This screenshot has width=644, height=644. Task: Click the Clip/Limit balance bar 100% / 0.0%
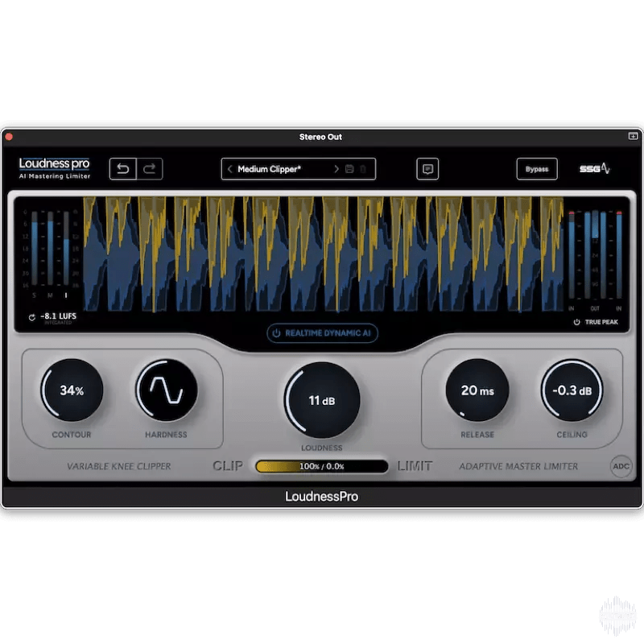[x=322, y=466]
